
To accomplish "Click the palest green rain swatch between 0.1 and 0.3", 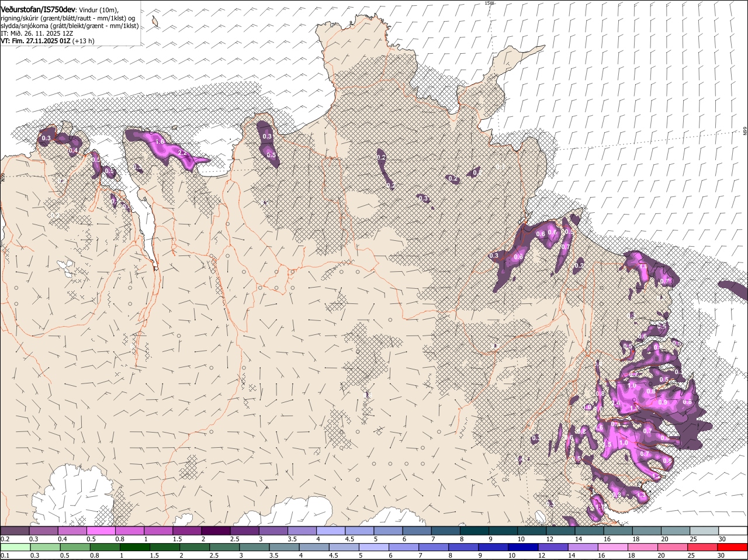I will (x=15, y=547).
